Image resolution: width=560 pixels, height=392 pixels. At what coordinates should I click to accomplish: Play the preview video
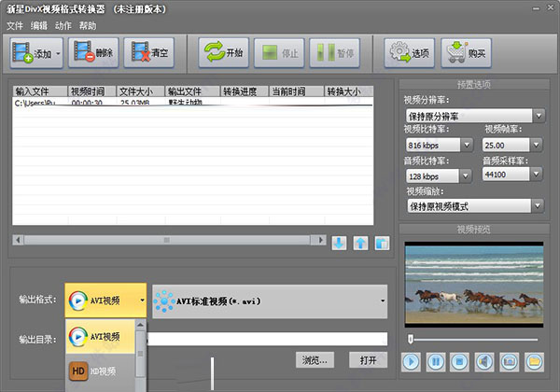411,362
